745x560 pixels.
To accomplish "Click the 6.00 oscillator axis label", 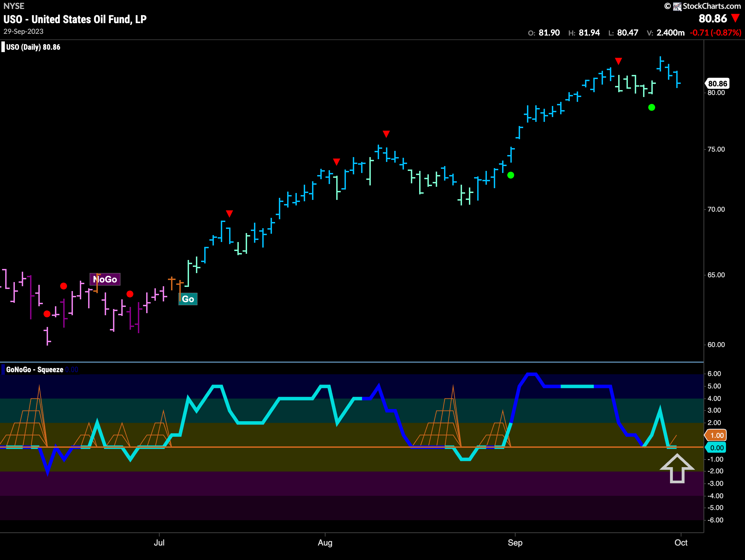I will coord(714,374).
